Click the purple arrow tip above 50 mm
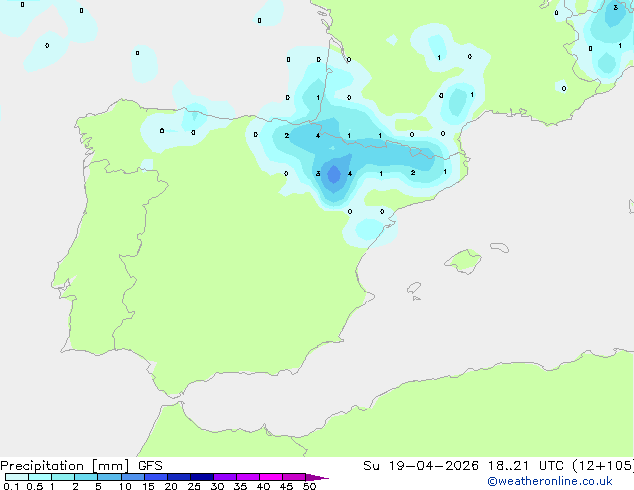The height and width of the screenshot is (490, 634). pos(317,477)
